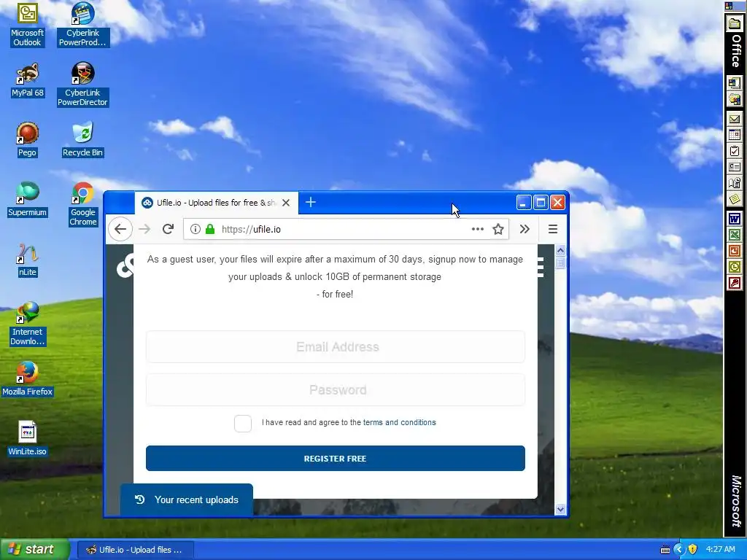
Task: Click the page scrollbar down arrow
Action: pyautogui.click(x=560, y=509)
